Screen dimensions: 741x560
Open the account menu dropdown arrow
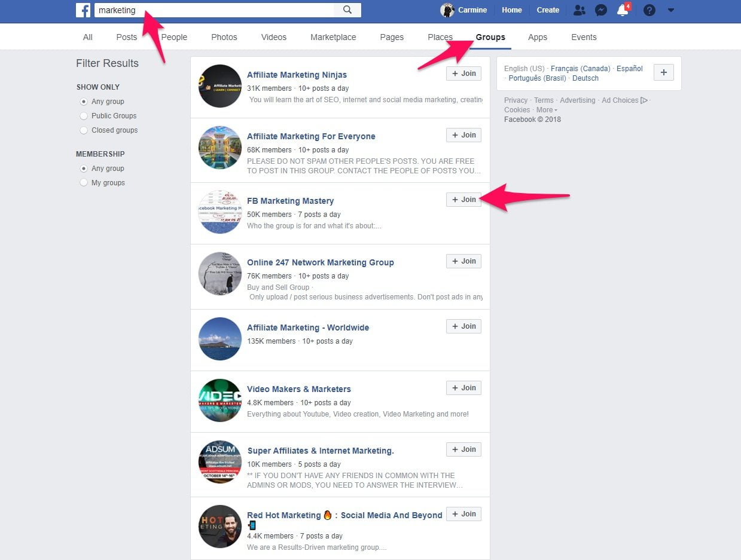click(x=670, y=10)
